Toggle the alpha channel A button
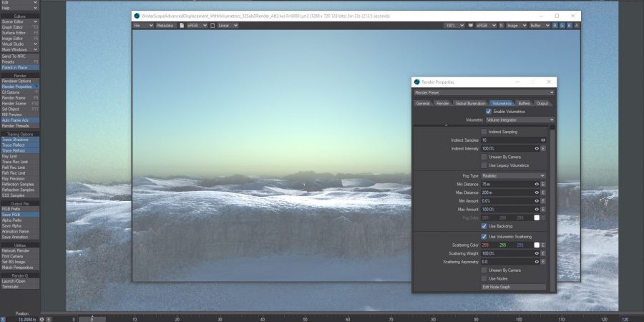Viewport: 644px width, 322px height. point(576,25)
